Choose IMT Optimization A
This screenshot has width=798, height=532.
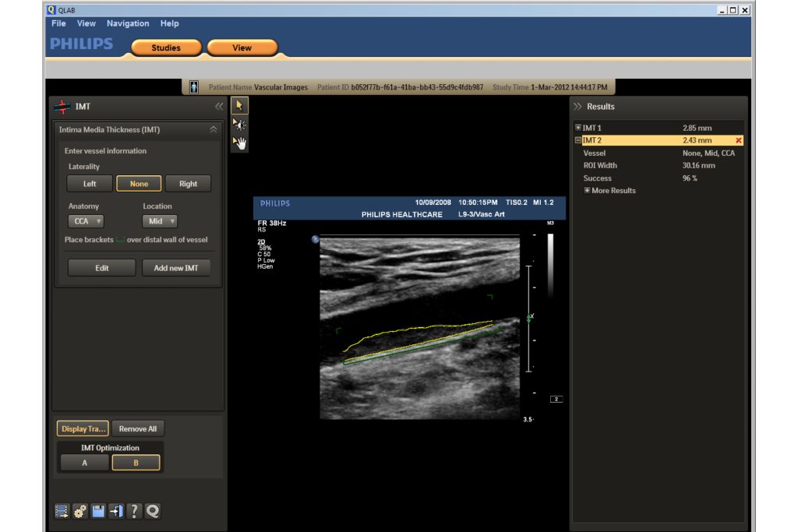84,463
